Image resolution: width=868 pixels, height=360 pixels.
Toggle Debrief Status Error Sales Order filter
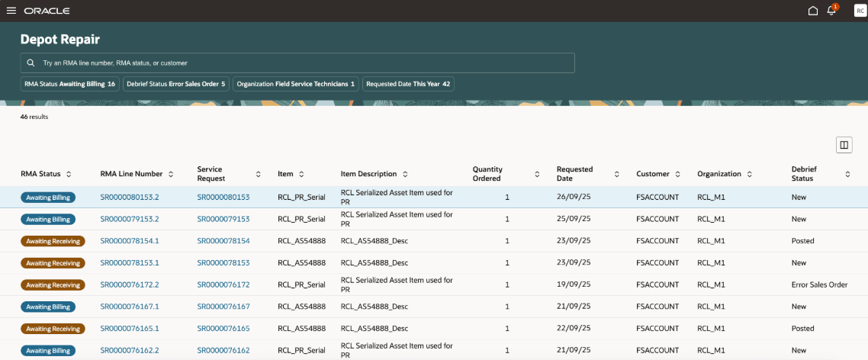pyautogui.click(x=175, y=84)
